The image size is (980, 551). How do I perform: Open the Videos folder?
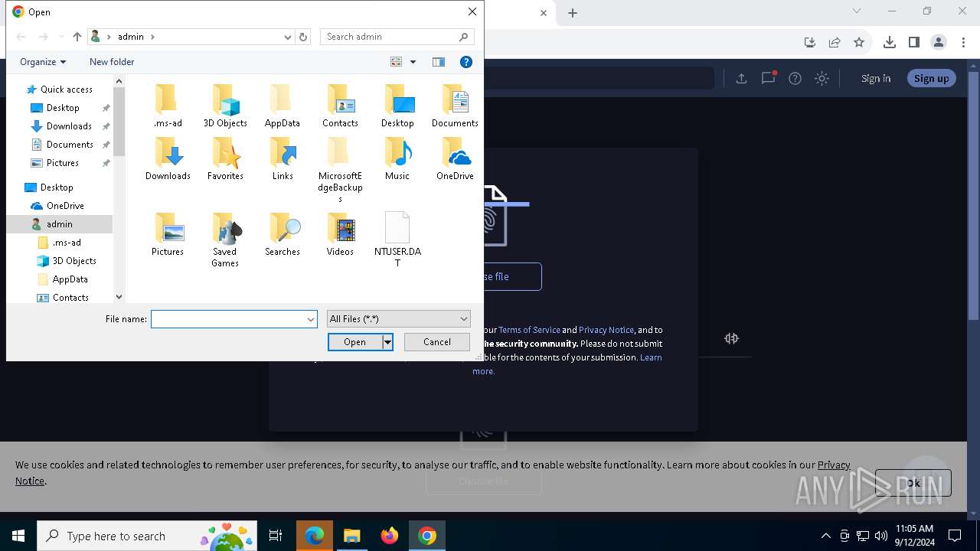(340, 235)
